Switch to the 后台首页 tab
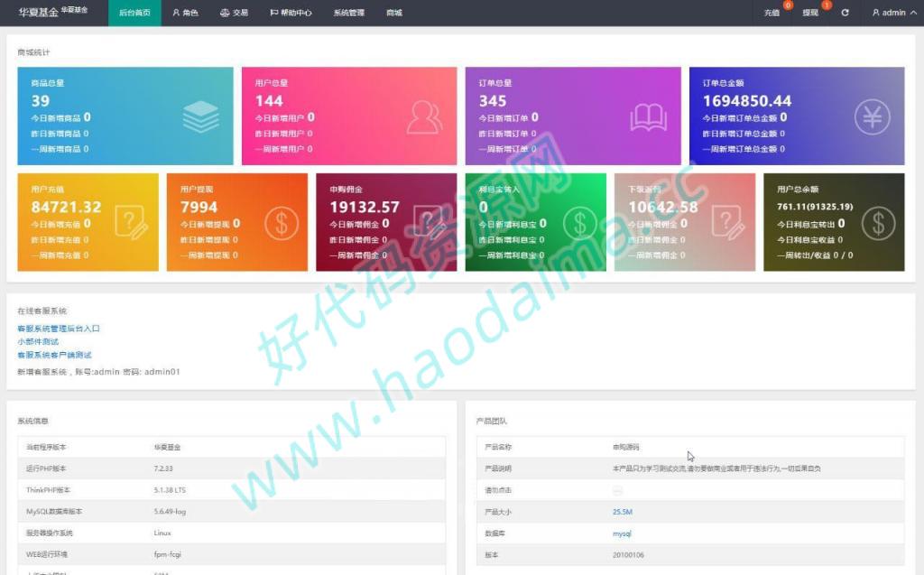This screenshot has height=575, width=924. [x=134, y=13]
